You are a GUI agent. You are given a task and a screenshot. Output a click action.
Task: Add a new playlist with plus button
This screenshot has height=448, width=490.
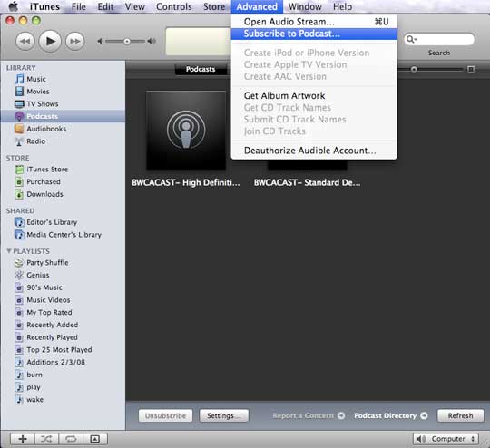coord(23,439)
